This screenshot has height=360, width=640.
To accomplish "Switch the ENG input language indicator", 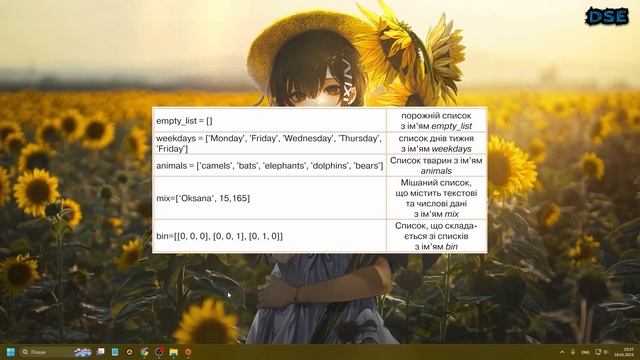I will [585, 352].
